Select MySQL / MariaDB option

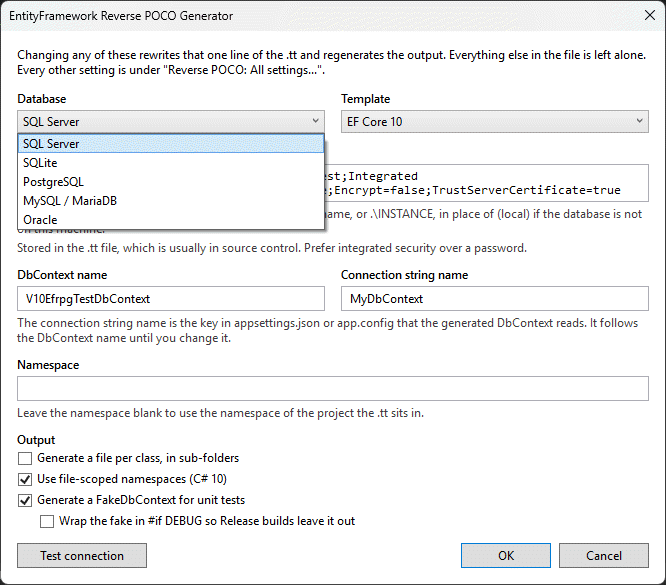pos(171,201)
